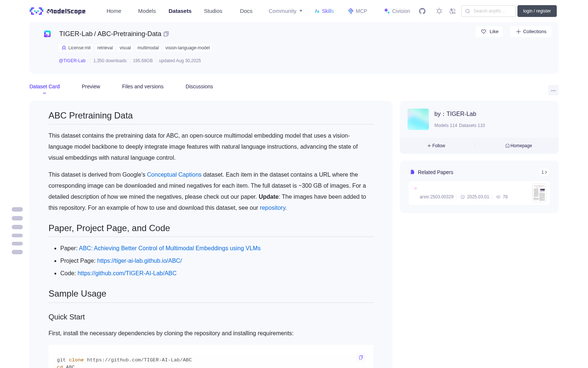Follow the TIGER-Lab organization
The height and width of the screenshot is (368, 588).
[x=436, y=146]
